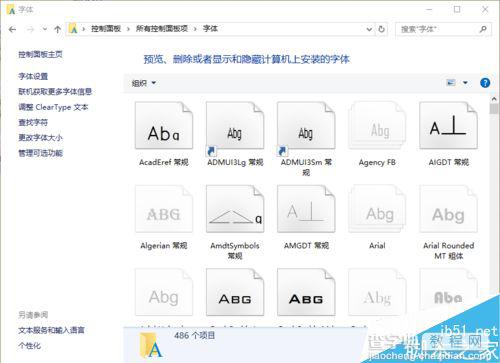Image resolution: width=500 pixels, height=363 pixels.
Task: Expand chevron after 控制面板 in breadcrumb
Action: pos(128,29)
